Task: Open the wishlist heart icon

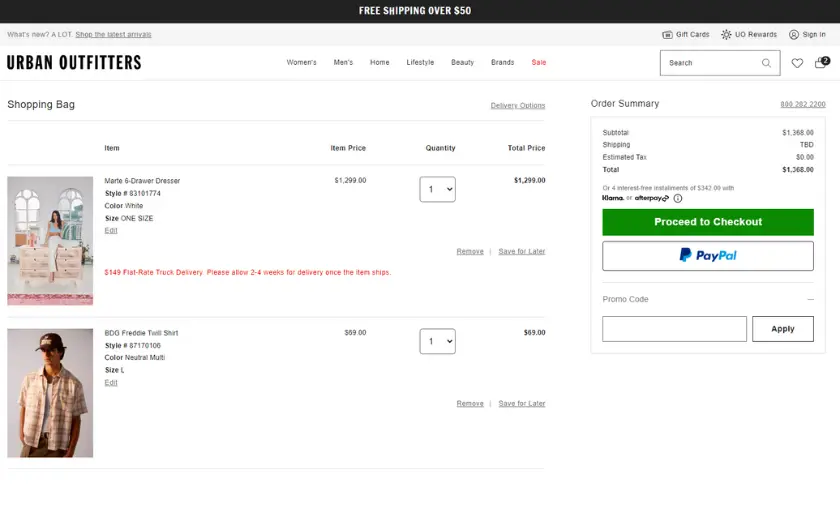Action: [x=797, y=63]
